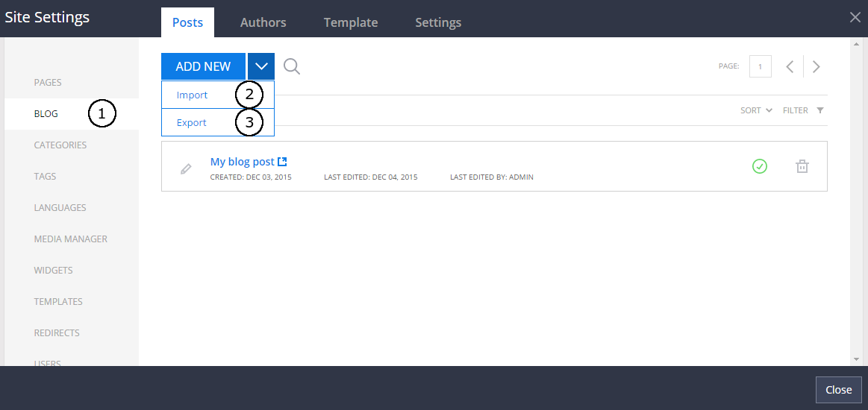The width and height of the screenshot is (868, 410).
Task: Select Export from the dropdown menu
Action: [192, 122]
